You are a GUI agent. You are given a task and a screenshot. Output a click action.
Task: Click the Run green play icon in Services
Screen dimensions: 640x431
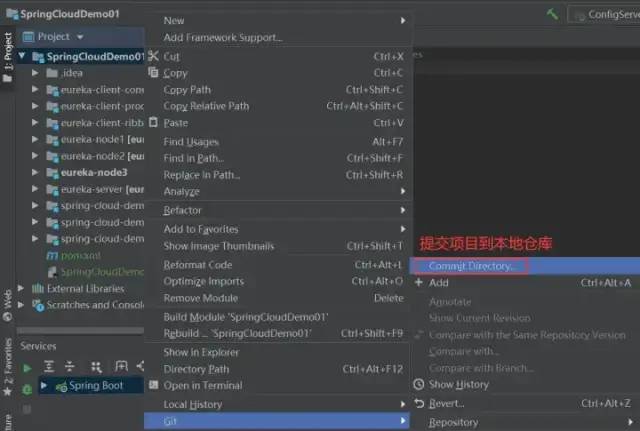tap(27, 368)
